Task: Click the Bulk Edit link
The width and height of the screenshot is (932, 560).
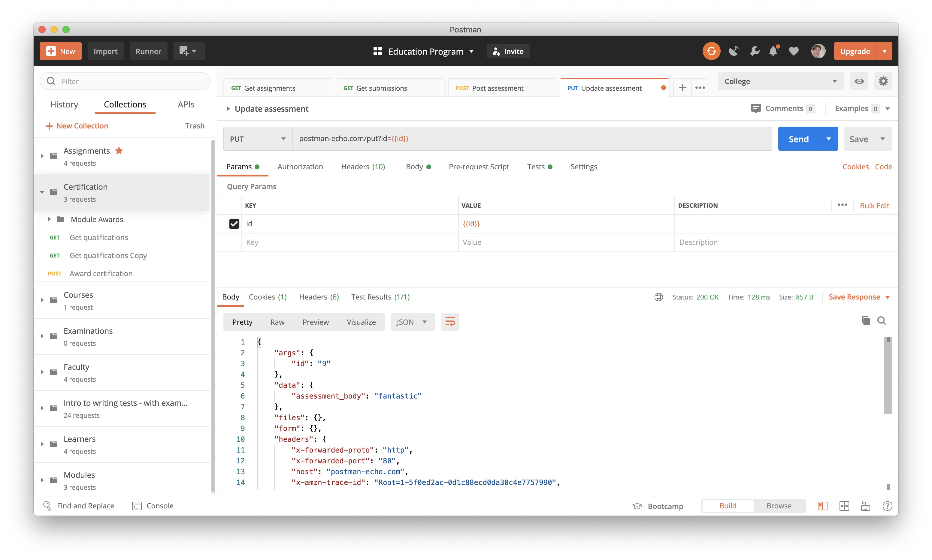Action: pyautogui.click(x=874, y=205)
